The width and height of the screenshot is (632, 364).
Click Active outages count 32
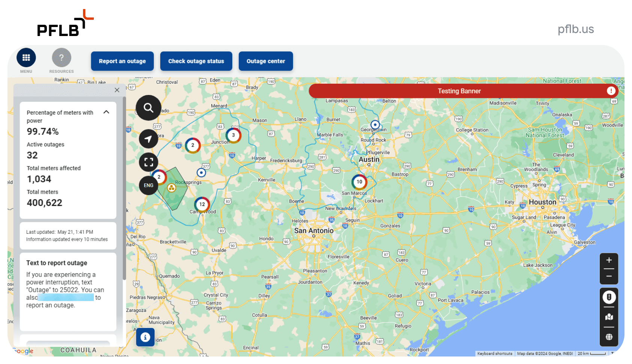point(32,155)
